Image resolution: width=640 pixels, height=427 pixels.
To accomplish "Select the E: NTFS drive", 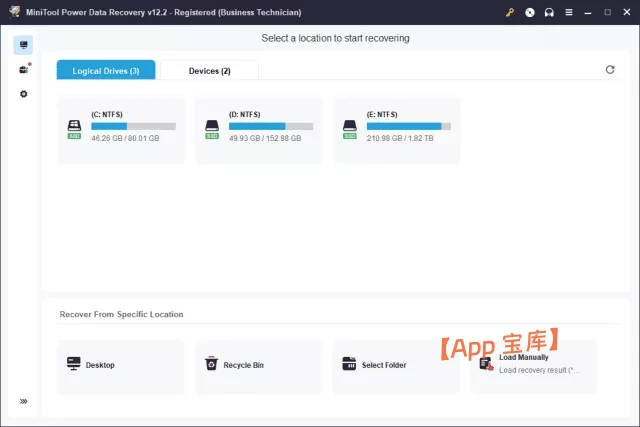I will (397, 129).
